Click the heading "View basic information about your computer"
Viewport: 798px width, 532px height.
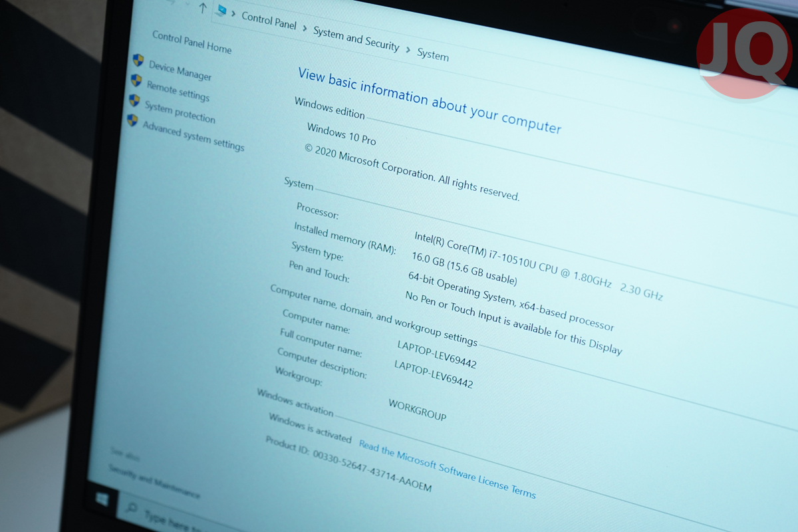click(x=430, y=100)
